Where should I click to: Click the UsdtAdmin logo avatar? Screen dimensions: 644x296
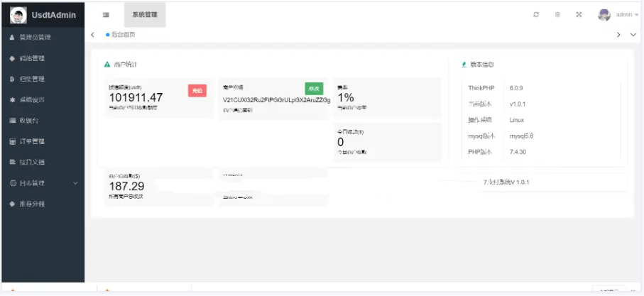pos(18,15)
